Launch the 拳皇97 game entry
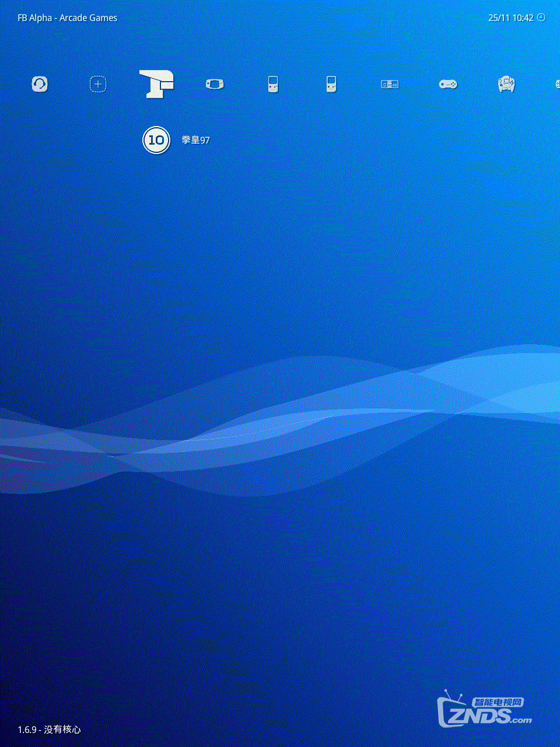Viewport: 560px width, 747px height. (x=195, y=140)
